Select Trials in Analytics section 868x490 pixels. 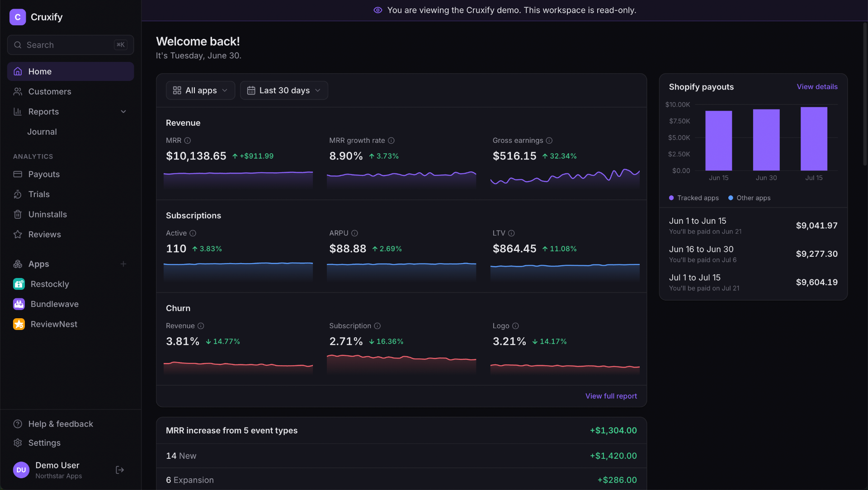(71, 194)
